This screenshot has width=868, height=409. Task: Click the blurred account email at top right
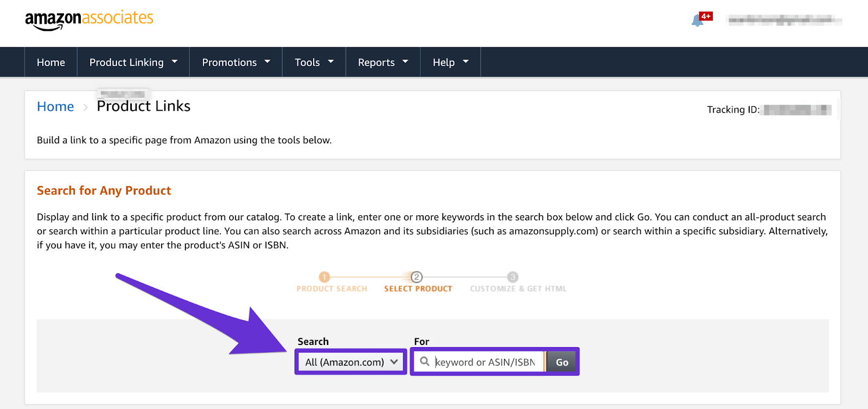click(x=785, y=21)
